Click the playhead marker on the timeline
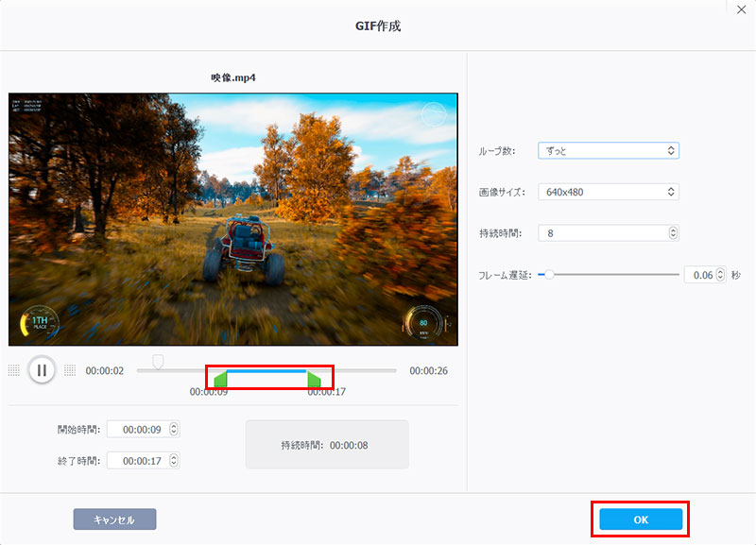This screenshot has width=756, height=545. (x=158, y=362)
